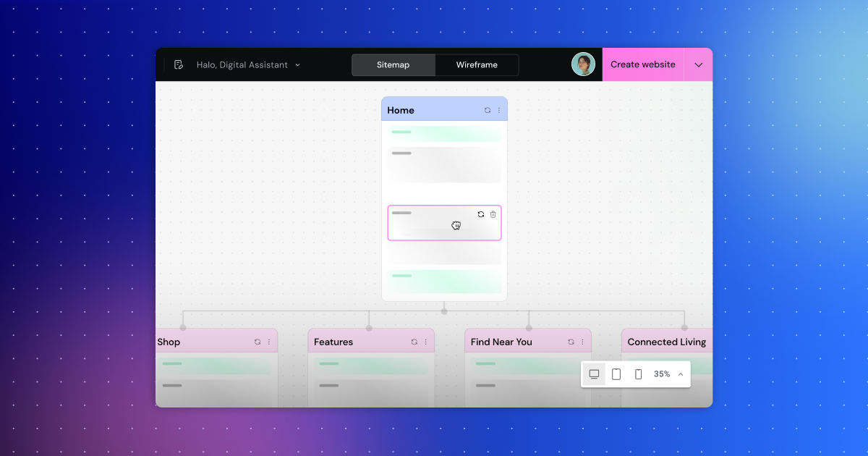Click the regenerate icon on Features card
The width and height of the screenshot is (868, 456).
[x=414, y=342]
